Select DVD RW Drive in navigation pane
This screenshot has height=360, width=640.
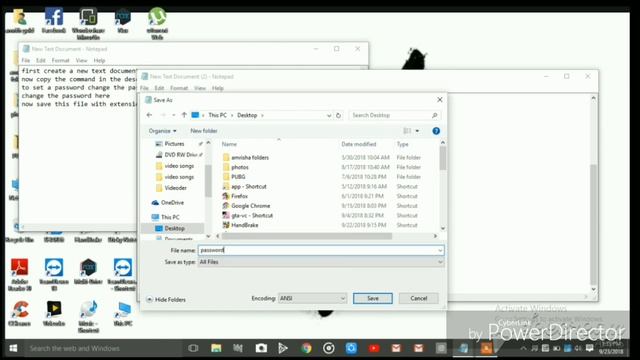[x=180, y=155]
